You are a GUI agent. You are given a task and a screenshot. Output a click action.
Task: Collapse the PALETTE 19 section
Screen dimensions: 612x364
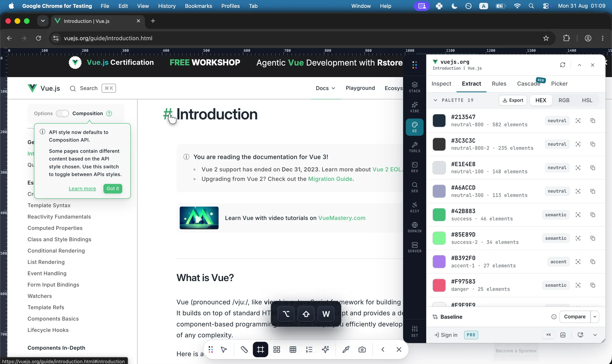(x=435, y=100)
